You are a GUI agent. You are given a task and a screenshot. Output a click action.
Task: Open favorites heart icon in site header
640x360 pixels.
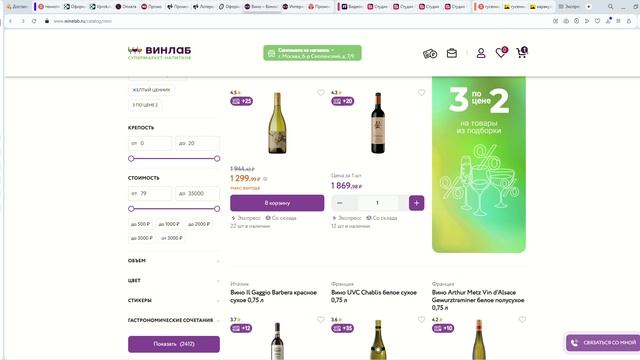[501, 53]
